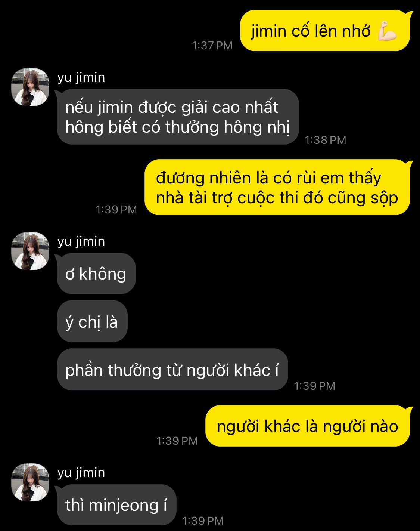Tap the 1:39 PM timestamp beside 'phần thưởng' bubble

pos(315,386)
